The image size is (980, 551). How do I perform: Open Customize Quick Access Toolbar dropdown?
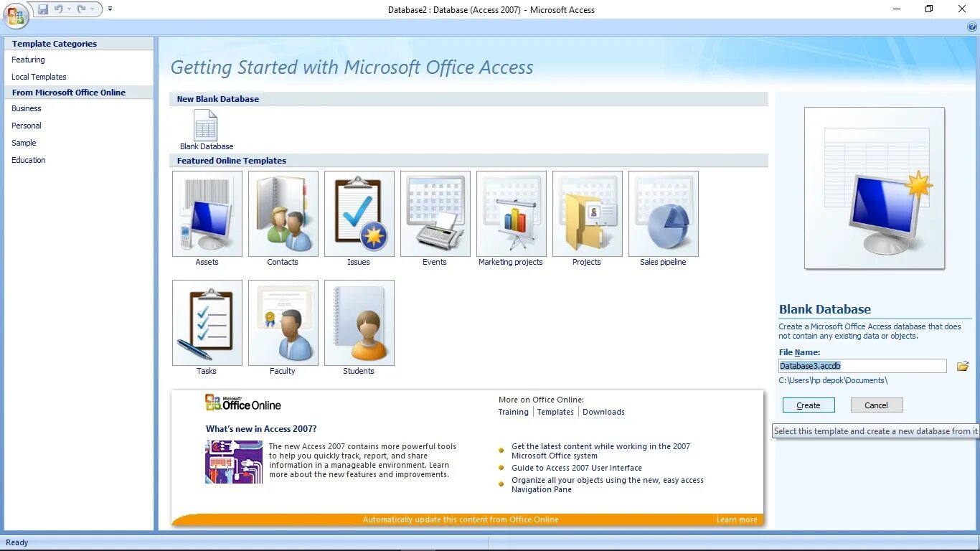110,9
